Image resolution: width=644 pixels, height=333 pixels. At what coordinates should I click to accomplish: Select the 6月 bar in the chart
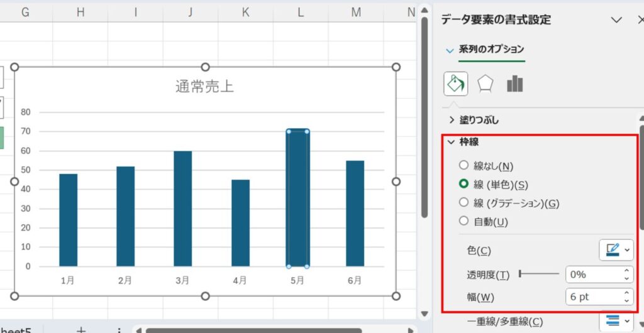[355, 213]
